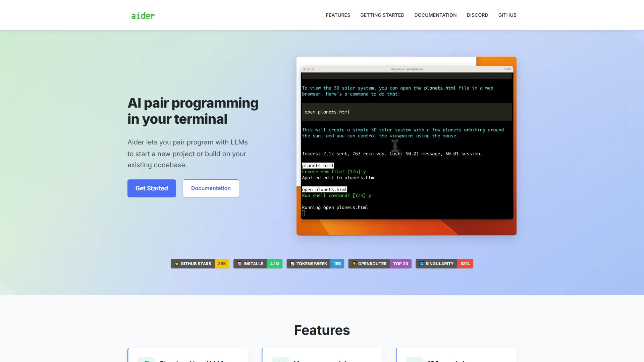Click the 'AI pair programming in your terminal' headline
644x362 pixels.
tap(193, 111)
